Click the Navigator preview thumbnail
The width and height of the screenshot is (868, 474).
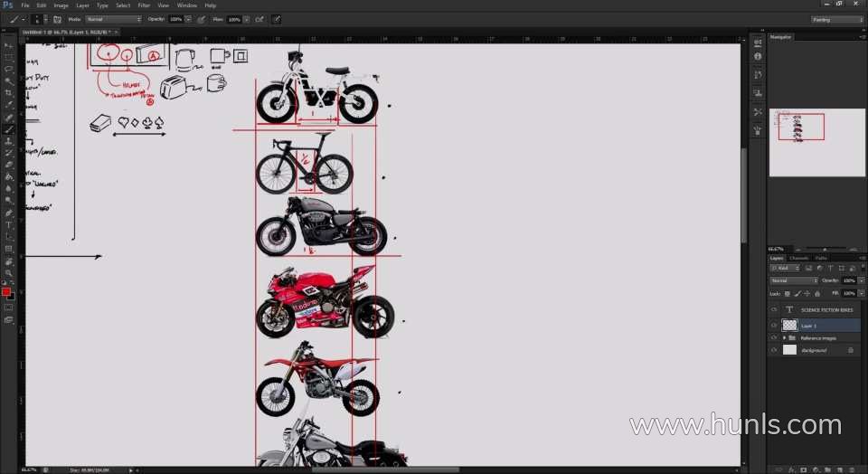(x=817, y=143)
